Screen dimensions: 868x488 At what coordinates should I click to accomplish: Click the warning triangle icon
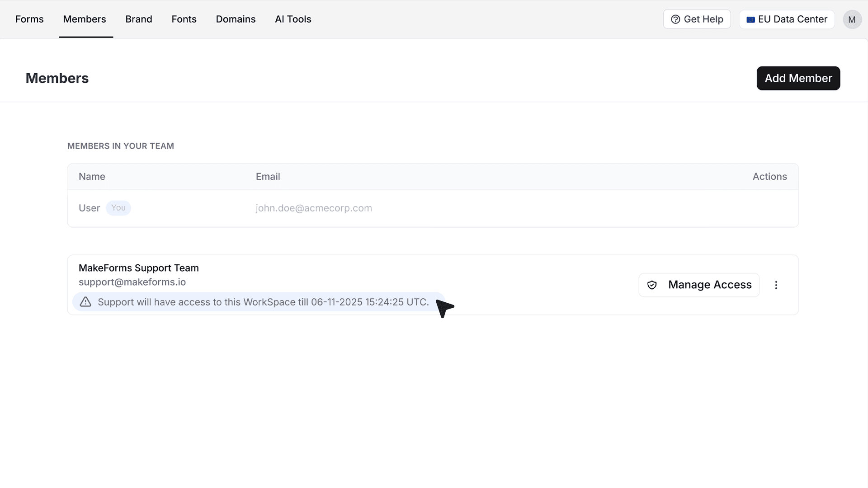click(85, 302)
